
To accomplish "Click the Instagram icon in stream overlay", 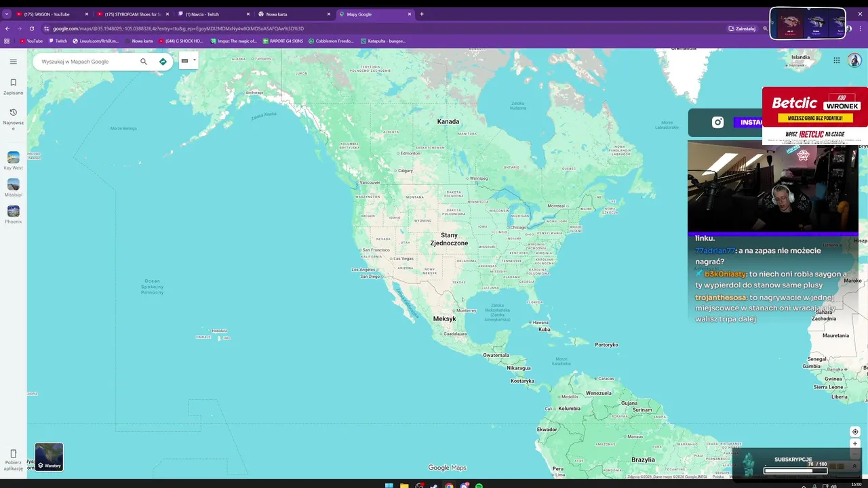I will pyautogui.click(x=717, y=123).
